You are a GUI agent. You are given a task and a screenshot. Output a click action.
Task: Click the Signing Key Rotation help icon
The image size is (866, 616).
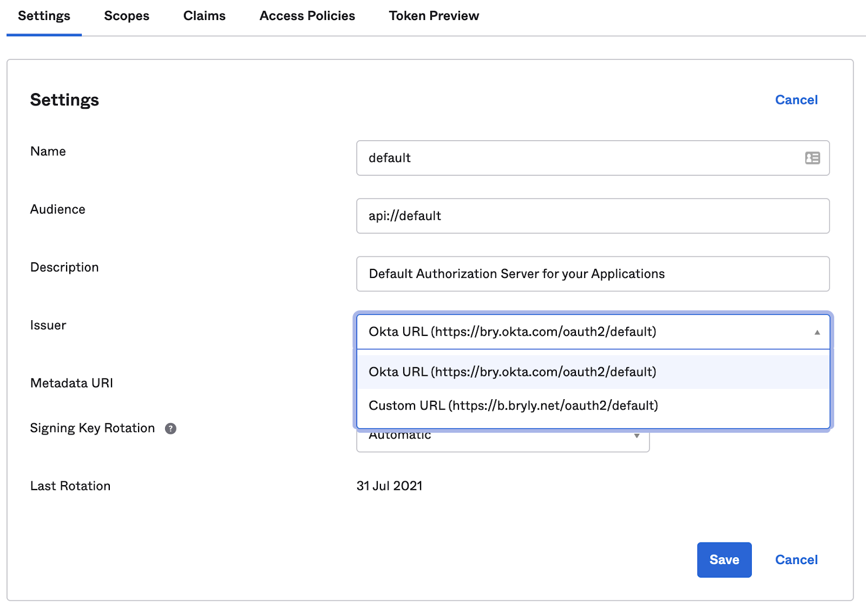(170, 429)
